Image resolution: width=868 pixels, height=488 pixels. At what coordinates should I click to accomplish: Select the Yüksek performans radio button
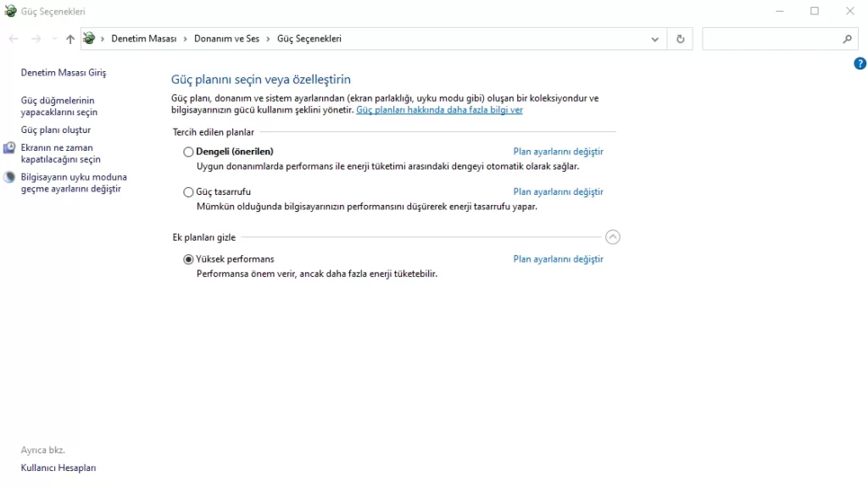(x=188, y=260)
